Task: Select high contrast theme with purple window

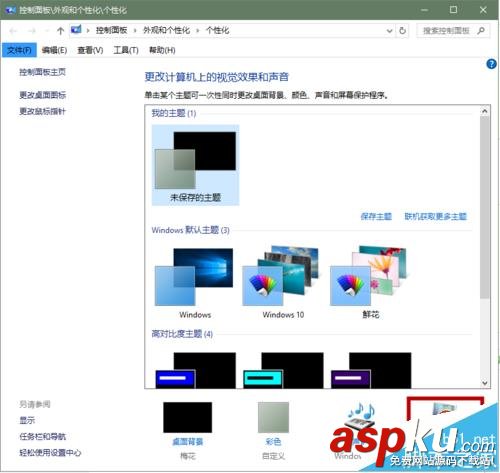Action: coord(371,370)
